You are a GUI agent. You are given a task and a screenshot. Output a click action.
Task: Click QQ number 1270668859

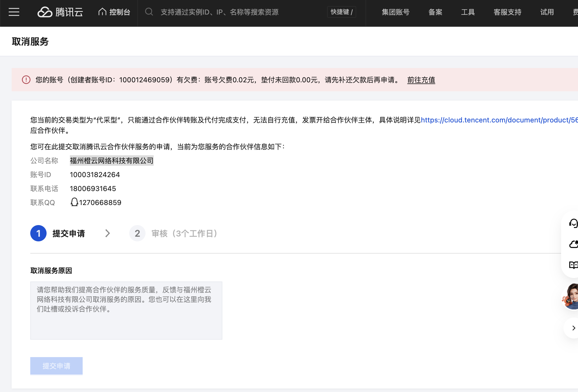[100, 202]
